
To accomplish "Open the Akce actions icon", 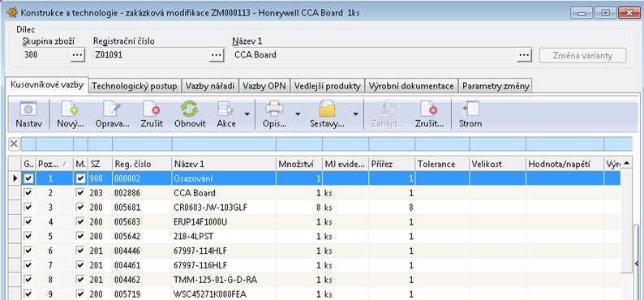I will click(226, 115).
